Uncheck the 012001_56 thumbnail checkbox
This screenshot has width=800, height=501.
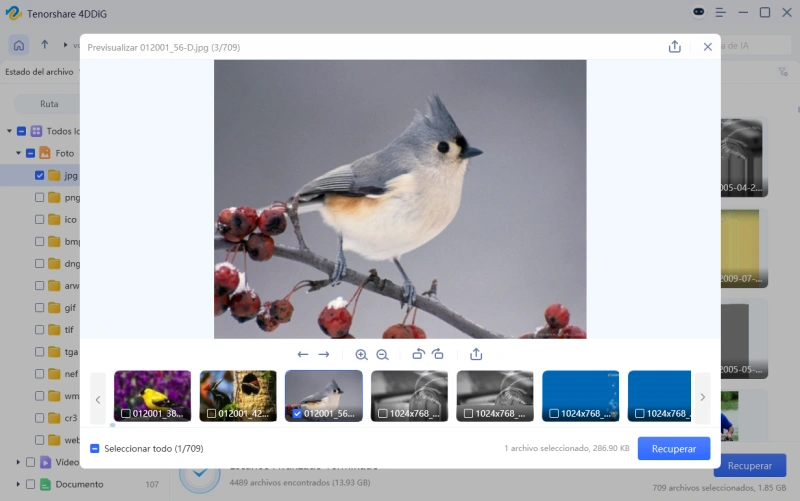[x=297, y=413]
